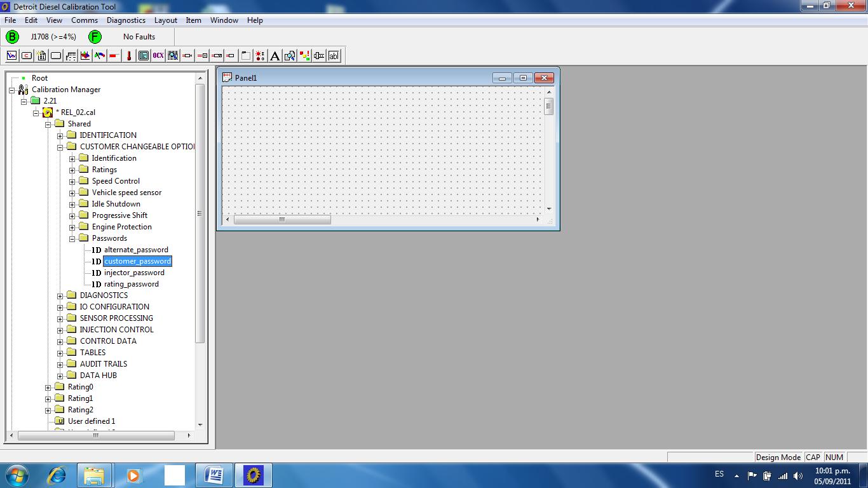The width and height of the screenshot is (868, 488).
Task: Select the DATA HUB folder
Action: tap(98, 376)
